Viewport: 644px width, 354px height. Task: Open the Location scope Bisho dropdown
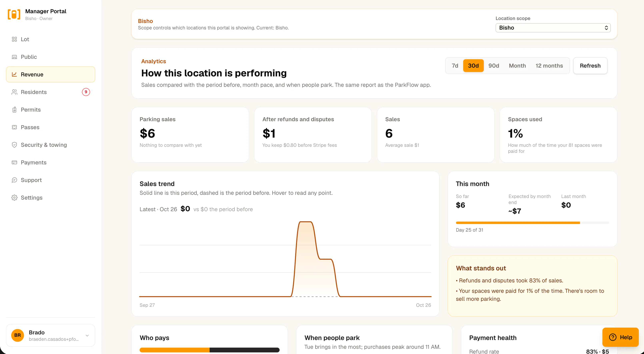pyautogui.click(x=553, y=28)
